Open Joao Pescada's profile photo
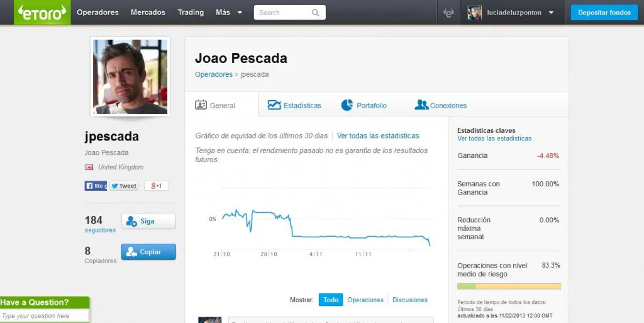Viewport: 644px width, 323px height. click(x=130, y=77)
